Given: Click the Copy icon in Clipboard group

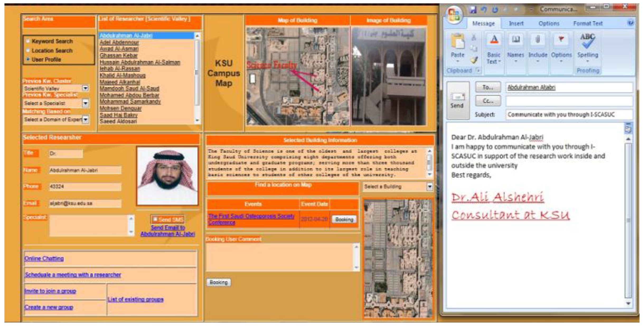Looking at the screenshot, I should tap(474, 49).
